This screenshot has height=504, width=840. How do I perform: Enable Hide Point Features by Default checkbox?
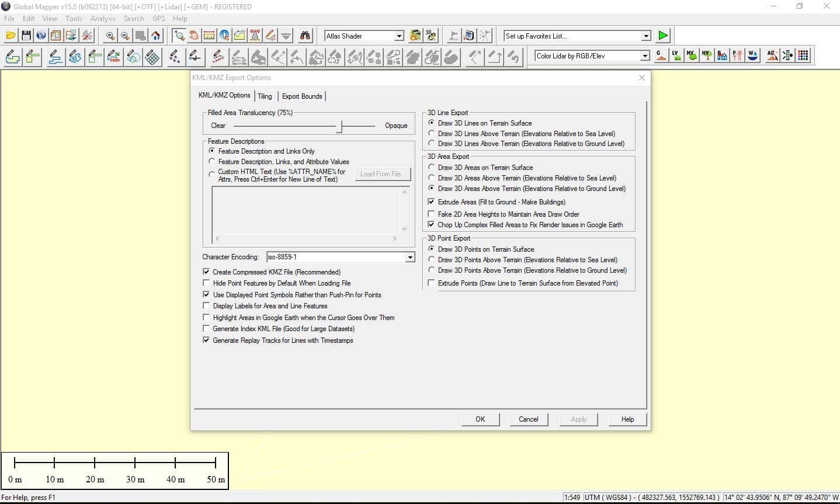click(277, 283)
